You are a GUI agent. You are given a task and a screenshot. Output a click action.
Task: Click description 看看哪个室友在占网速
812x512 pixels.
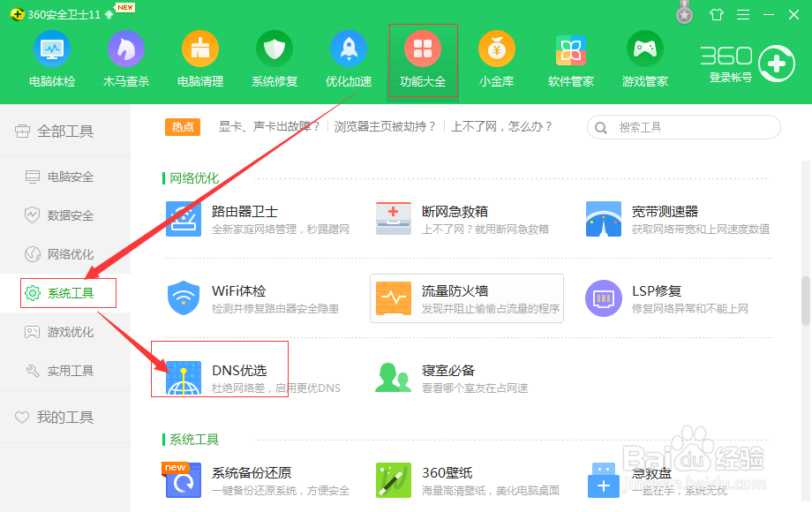point(475,388)
